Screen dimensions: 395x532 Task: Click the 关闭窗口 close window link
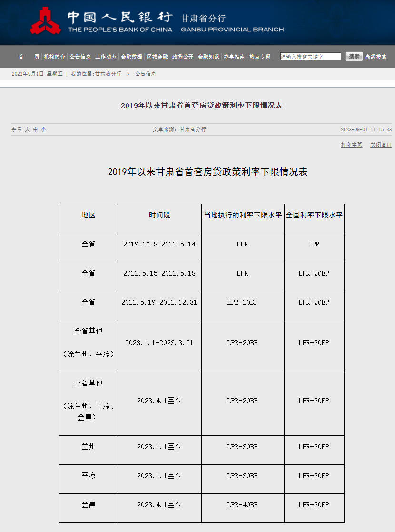[381, 145]
